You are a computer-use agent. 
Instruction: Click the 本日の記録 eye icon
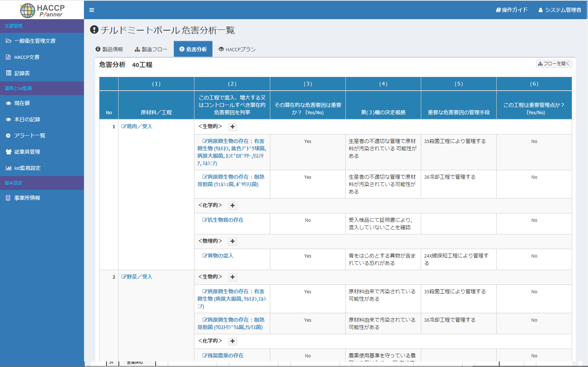click(x=8, y=119)
